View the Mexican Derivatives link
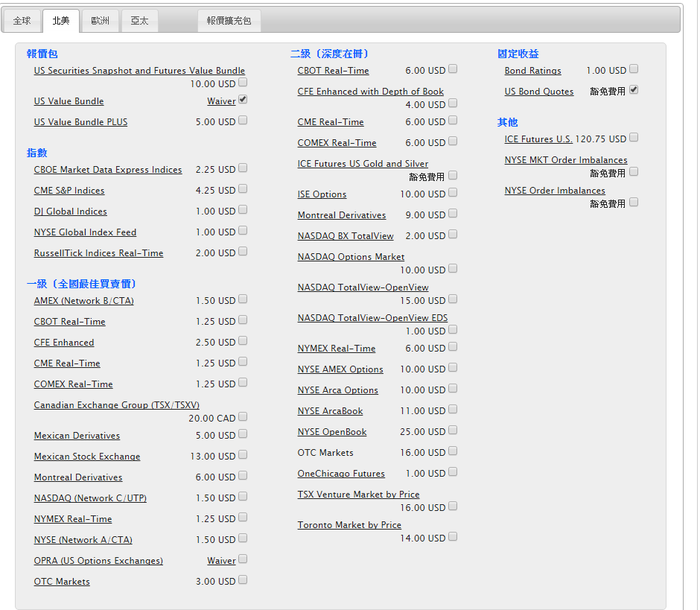Screen dimensions: 700x610 [77, 436]
